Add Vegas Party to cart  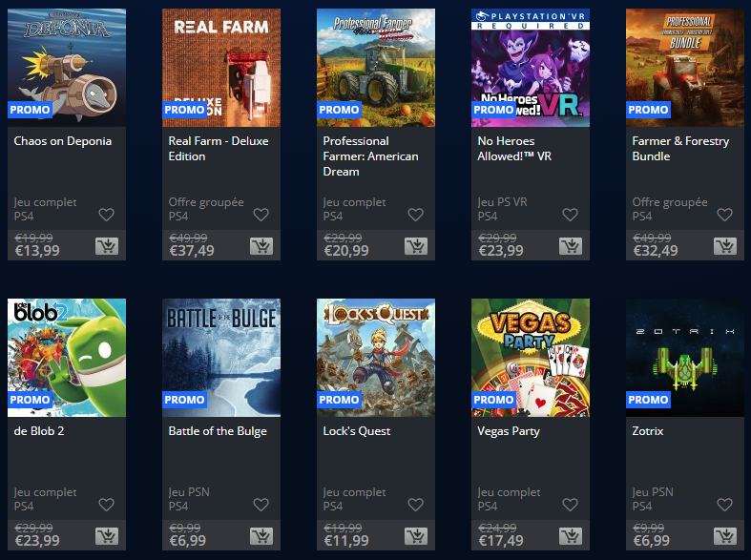[x=571, y=536]
